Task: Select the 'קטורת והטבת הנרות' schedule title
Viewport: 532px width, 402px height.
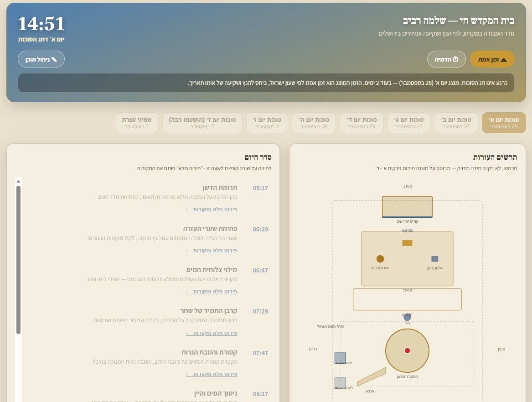Action: (209, 352)
